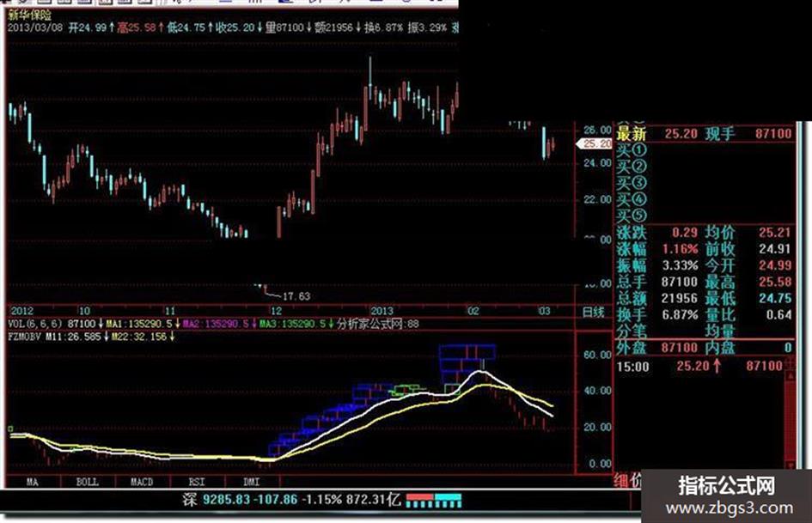Click the 量比 value 0.64

pos(778,315)
